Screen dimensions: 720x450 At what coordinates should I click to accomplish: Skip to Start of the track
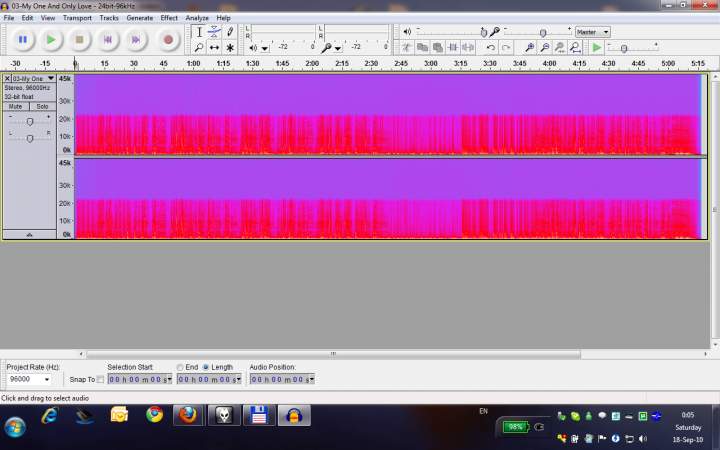point(108,39)
